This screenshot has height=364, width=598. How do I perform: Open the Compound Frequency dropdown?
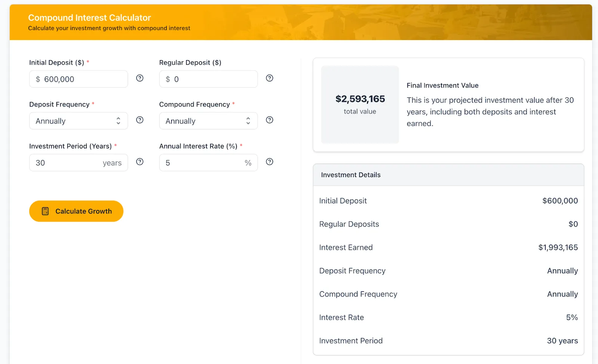[x=208, y=121]
